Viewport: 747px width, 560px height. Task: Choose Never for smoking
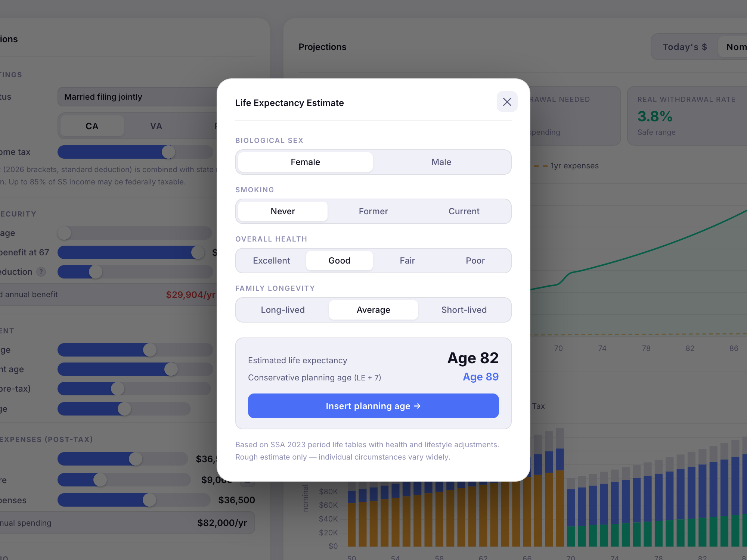283,211
